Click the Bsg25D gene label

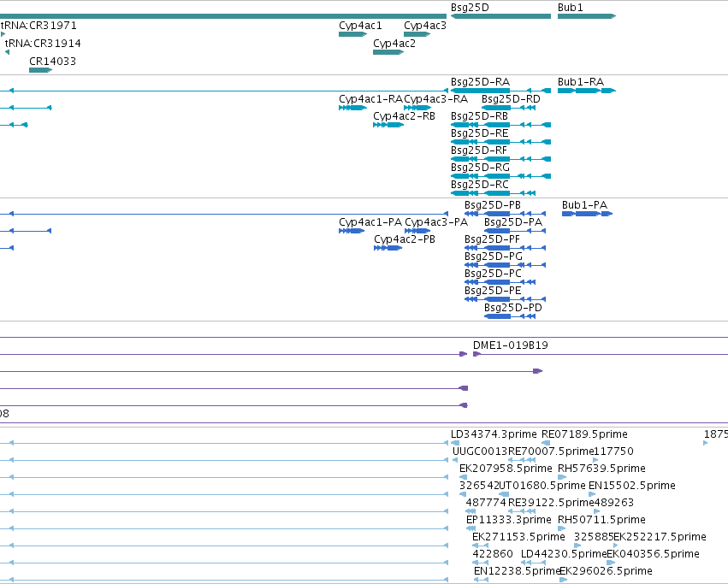coord(470,8)
